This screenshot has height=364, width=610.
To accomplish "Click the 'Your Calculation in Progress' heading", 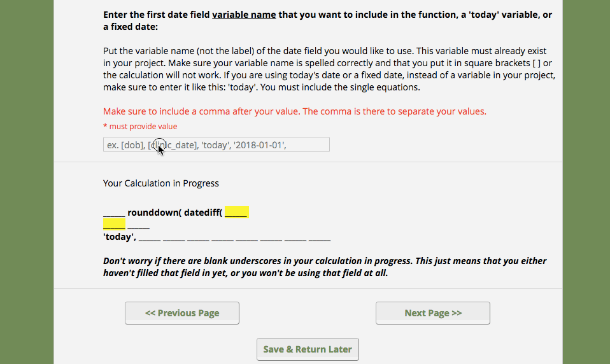I will (x=161, y=183).
